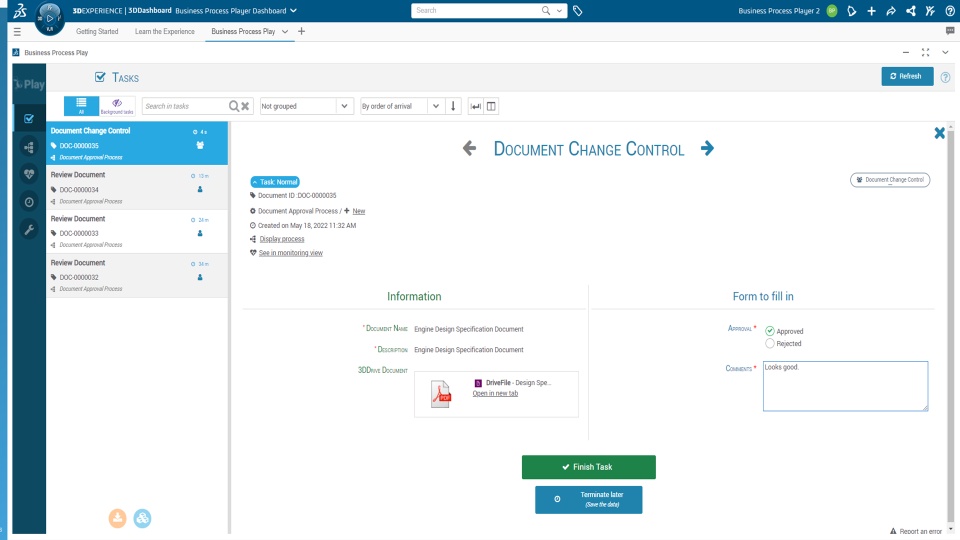Expand the search options dropdown arrow
The image size is (960, 540).
click(x=559, y=10)
